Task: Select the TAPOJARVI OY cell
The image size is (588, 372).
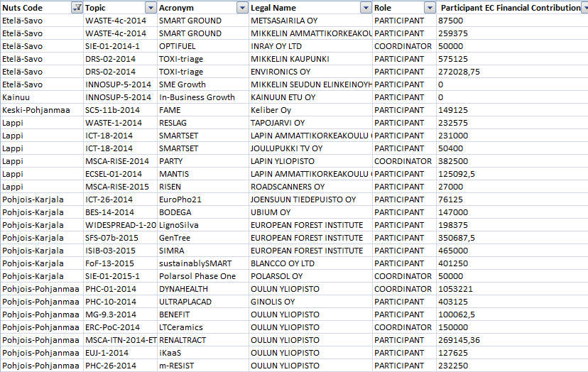Action: (310, 123)
